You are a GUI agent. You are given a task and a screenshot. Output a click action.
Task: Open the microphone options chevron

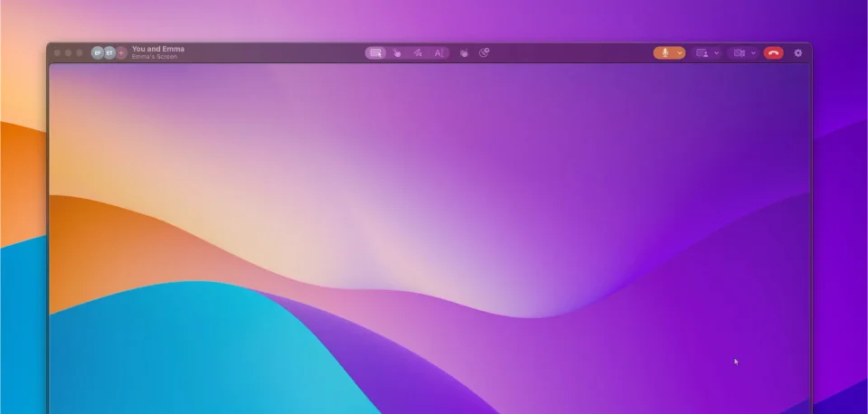pyautogui.click(x=680, y=53)
